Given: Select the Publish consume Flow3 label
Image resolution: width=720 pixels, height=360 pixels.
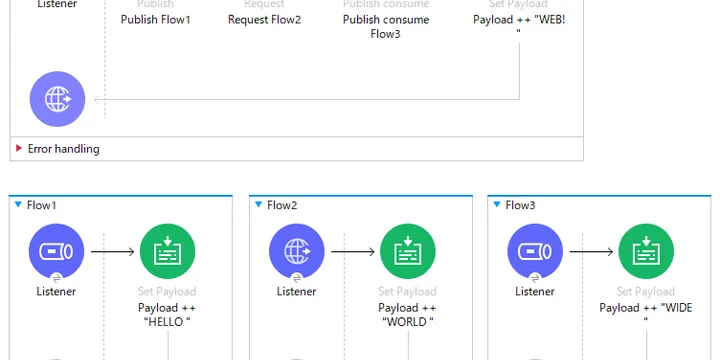Looking at the screenshot, I should coord(386,27).
